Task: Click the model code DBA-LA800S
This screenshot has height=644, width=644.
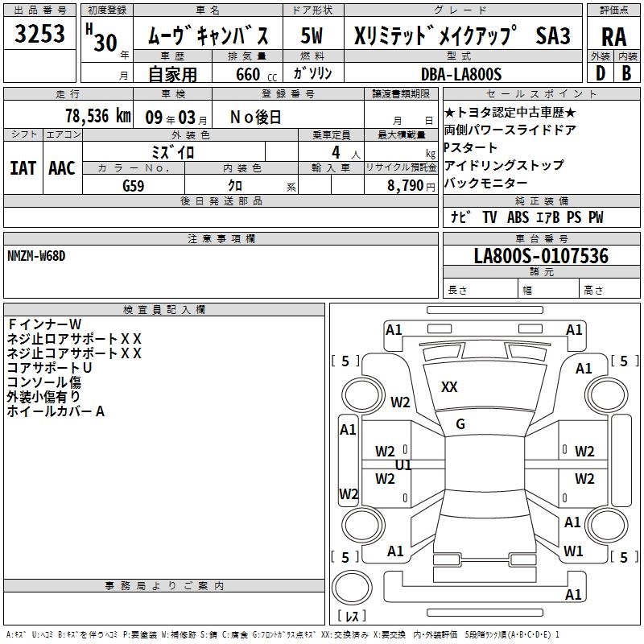Action: [461, 74]
